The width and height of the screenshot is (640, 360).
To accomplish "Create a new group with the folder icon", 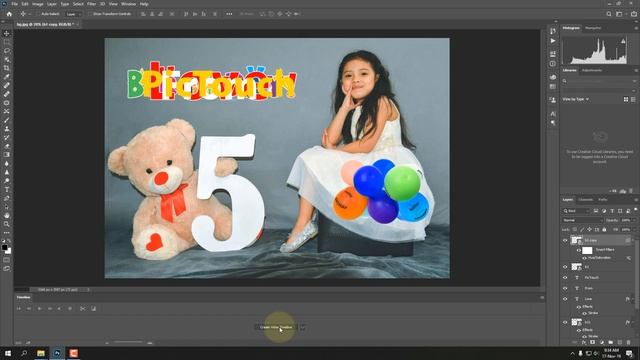I will pyautogui.click(x=611, y=342).
